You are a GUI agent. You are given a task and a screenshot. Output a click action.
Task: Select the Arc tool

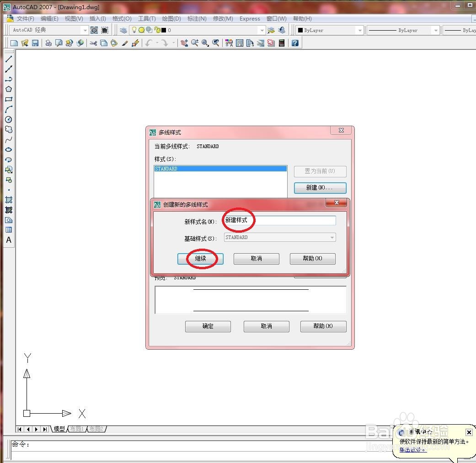[x=9, y=109]
